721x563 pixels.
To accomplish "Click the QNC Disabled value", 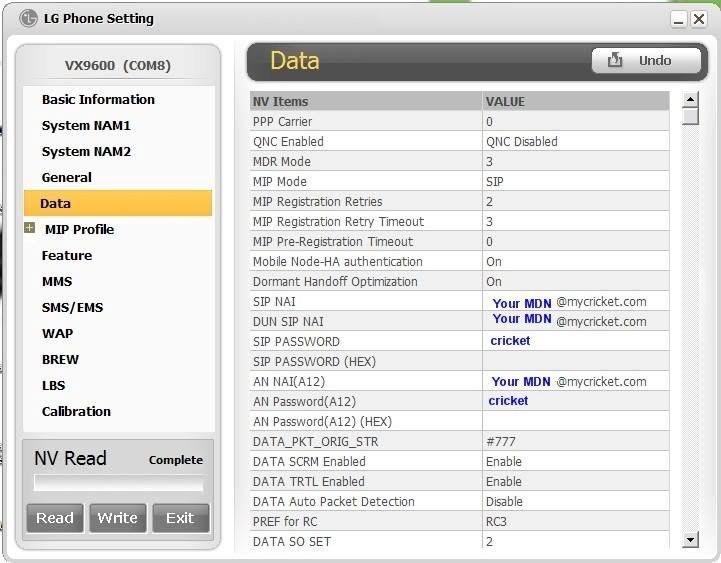I will (x=576, y=141).
